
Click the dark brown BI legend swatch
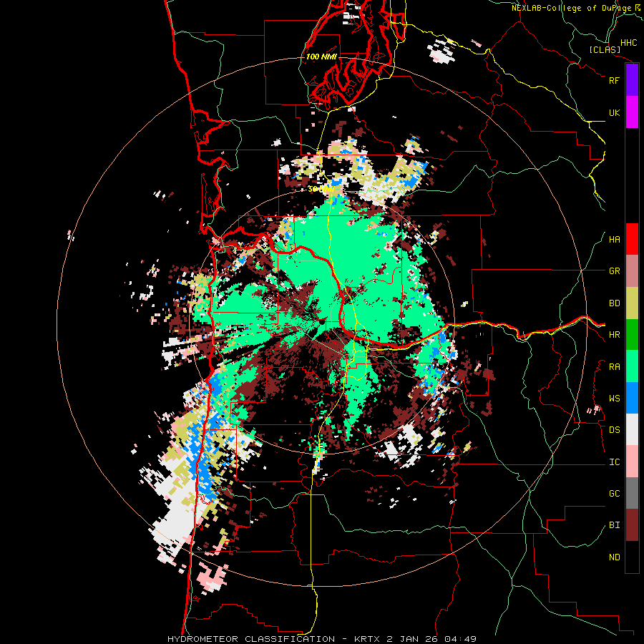point(632,525)
